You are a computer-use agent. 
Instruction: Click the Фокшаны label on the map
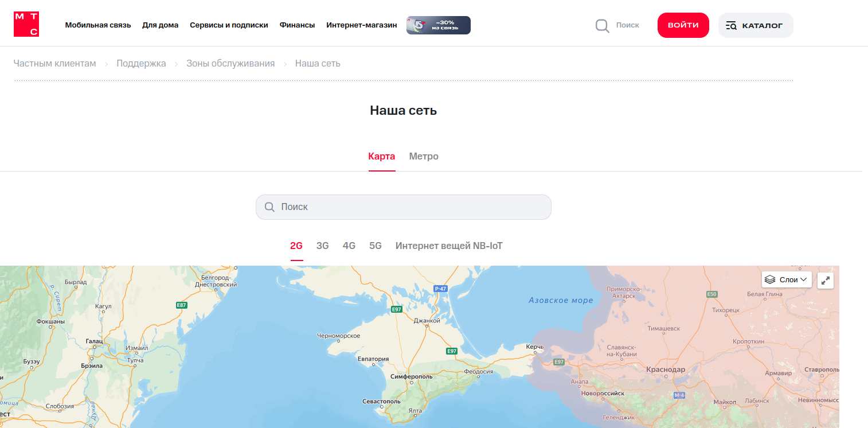[x=50, y=322]
